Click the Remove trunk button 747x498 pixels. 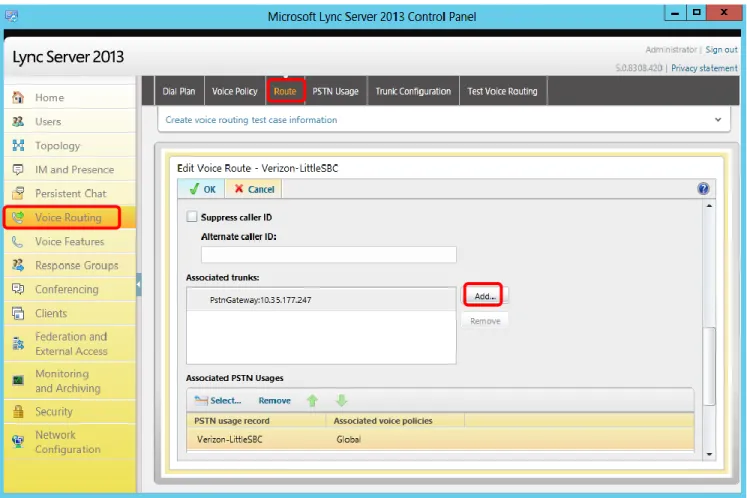(x=485, y=321)
